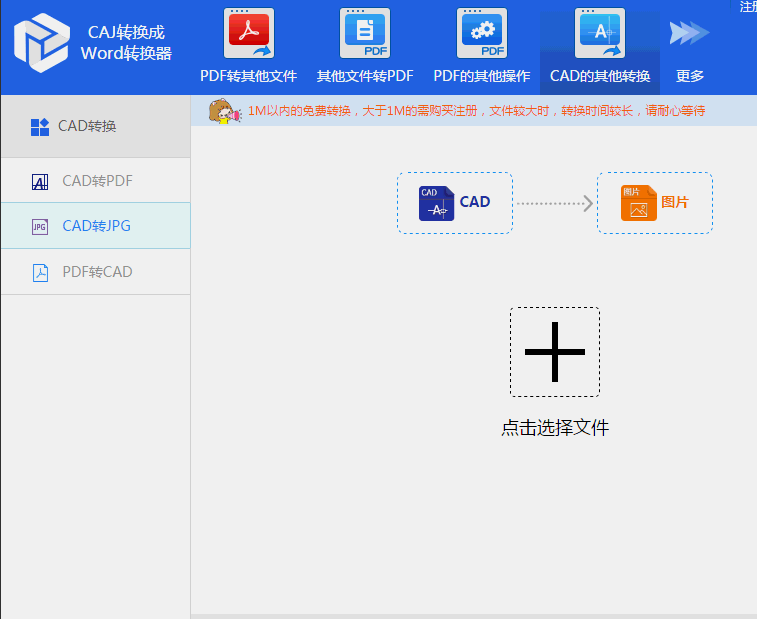The image size is (757, 619).
Task: Click the JPG icon beside CAD转JPG
Action: [40, 226]
